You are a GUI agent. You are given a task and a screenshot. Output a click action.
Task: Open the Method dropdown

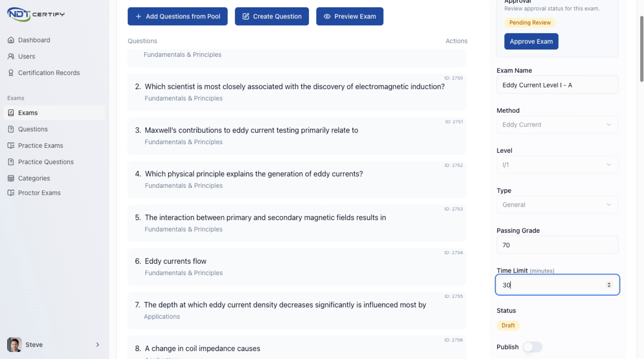[557, 125]
